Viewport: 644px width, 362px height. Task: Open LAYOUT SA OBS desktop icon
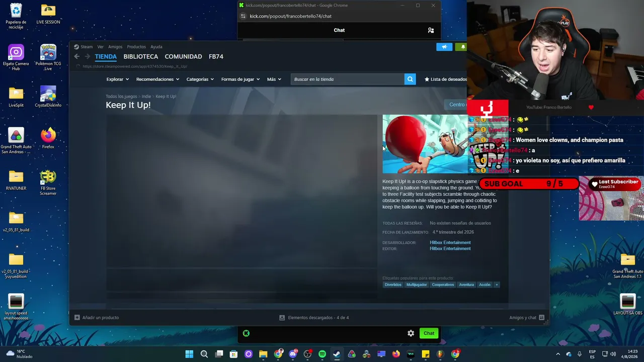[627, 304]
